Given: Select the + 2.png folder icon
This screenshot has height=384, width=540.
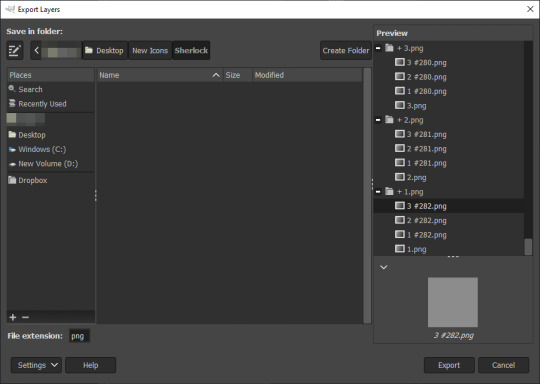Looking at the screenshot, I should point(389,120).
